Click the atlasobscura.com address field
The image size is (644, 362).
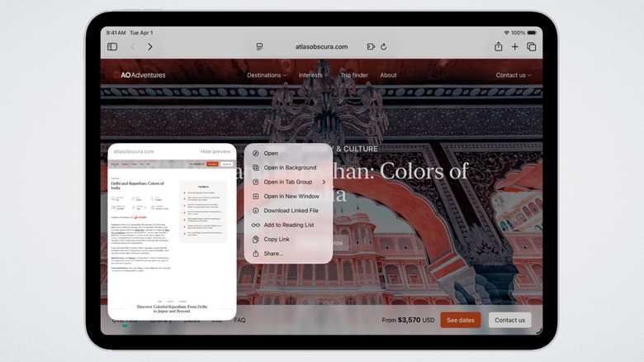click(x=321, y=47)
